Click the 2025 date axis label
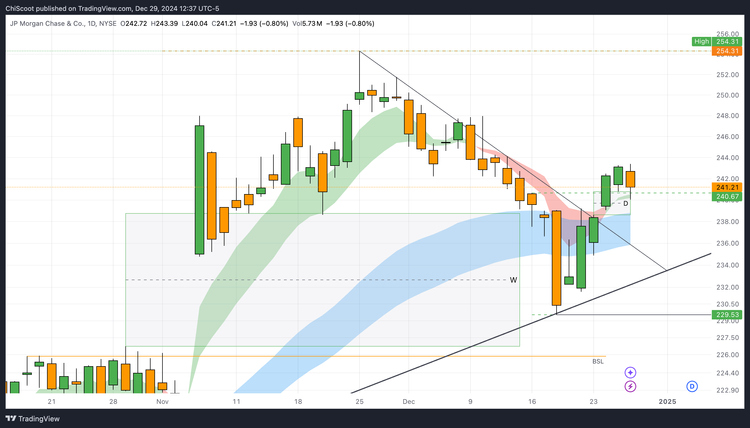750x428 pixels. coord(667,402)
